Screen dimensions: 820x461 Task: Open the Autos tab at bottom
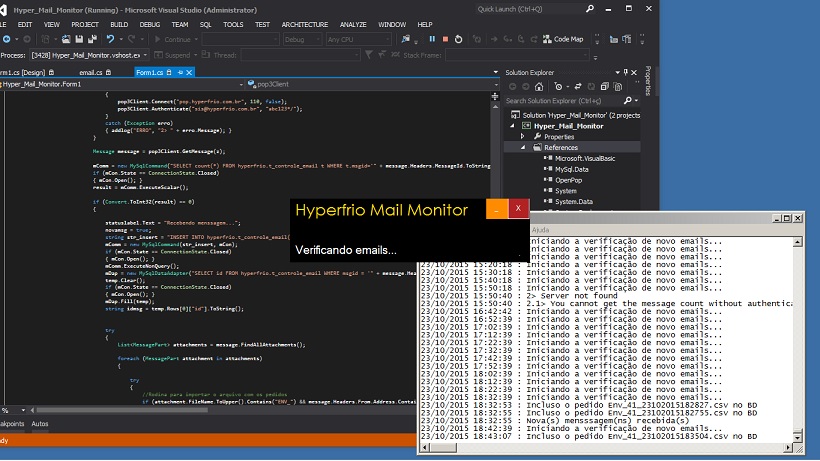(x=40, y=424)
